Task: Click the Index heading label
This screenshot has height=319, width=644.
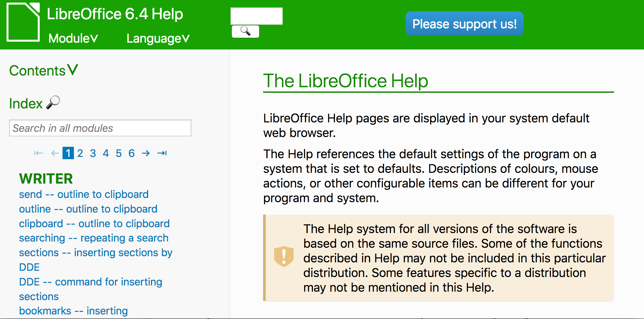Action: tap(26, 104)
